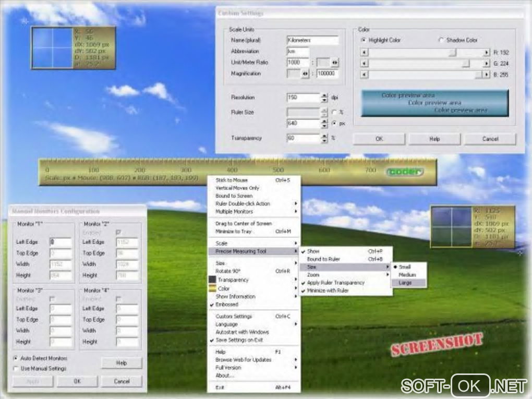Click Help in Manual Monitors Configuration
The width and height of the screenshot is (532, 399).
[122, 363]
